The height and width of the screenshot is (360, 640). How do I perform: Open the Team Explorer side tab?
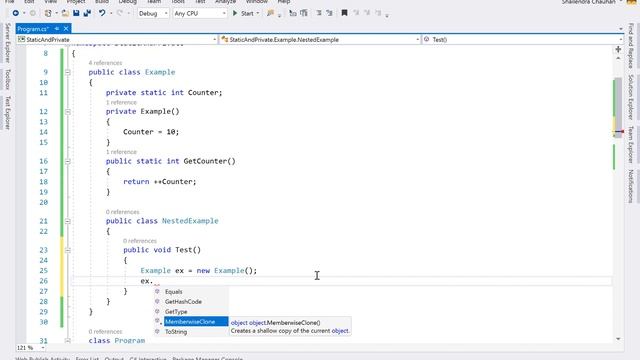(631, 144)
